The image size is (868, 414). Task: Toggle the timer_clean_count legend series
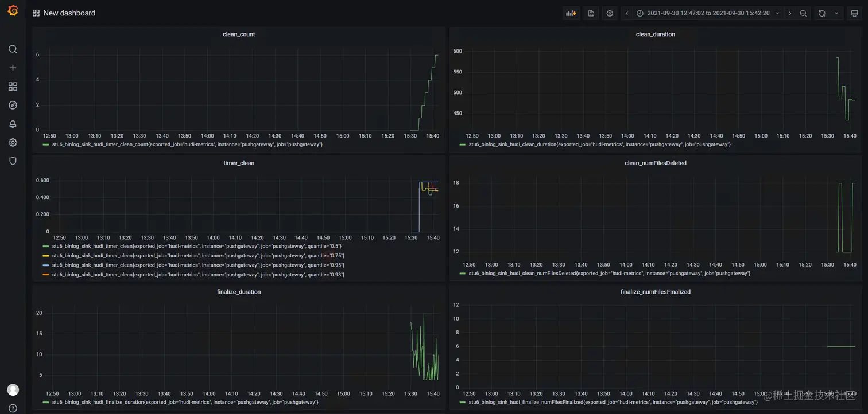(x=187, y=144)
